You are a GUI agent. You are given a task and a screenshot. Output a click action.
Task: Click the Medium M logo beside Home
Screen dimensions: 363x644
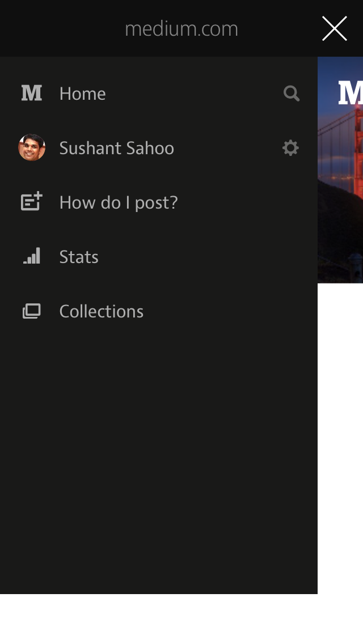click(x=32, y=93)
